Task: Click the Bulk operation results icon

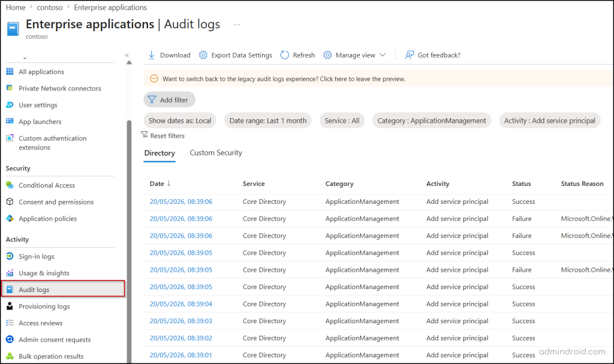Action: pyautogui.click(x=10, y=356)
